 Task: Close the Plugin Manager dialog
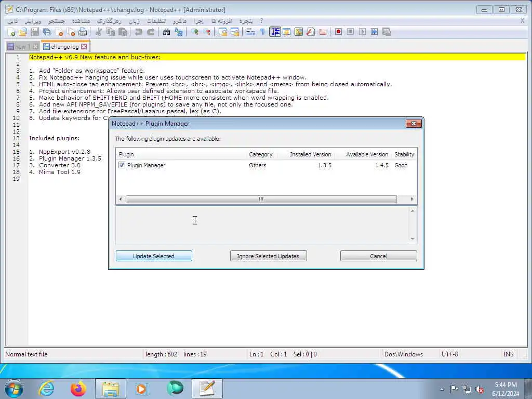(414, 124)
